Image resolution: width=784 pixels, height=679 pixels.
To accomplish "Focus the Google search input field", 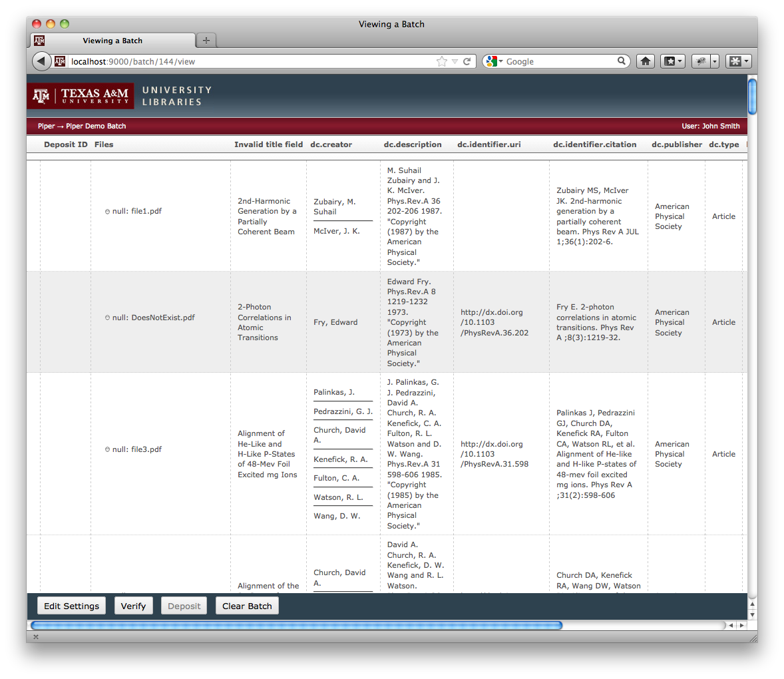I will pyautogui.click(x=560, y=61).
